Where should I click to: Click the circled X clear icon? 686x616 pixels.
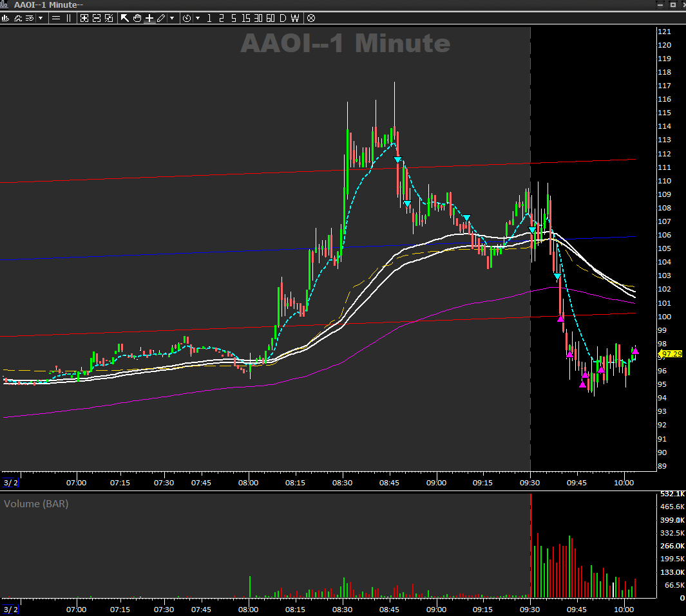click(311, 18)
